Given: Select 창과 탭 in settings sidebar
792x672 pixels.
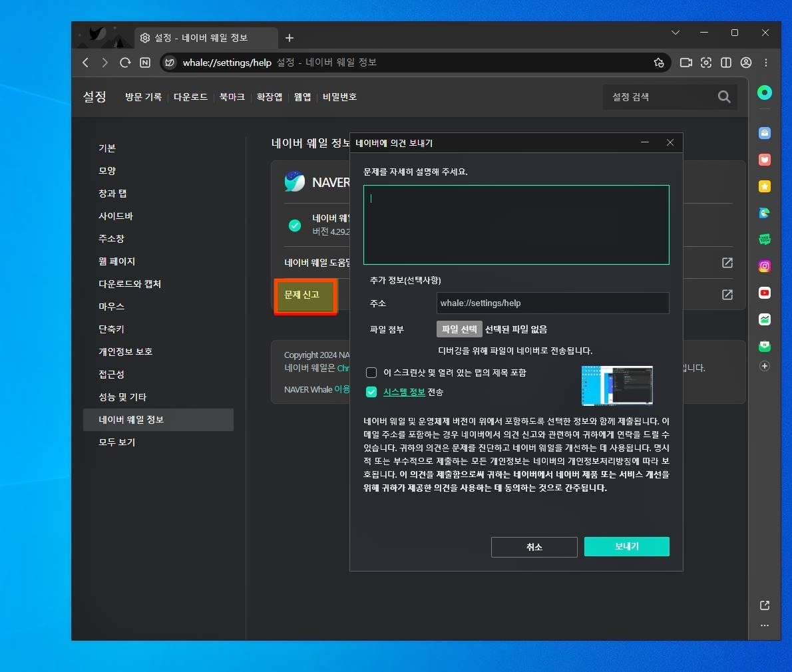Looking at the screenshot, I should 112,194.
